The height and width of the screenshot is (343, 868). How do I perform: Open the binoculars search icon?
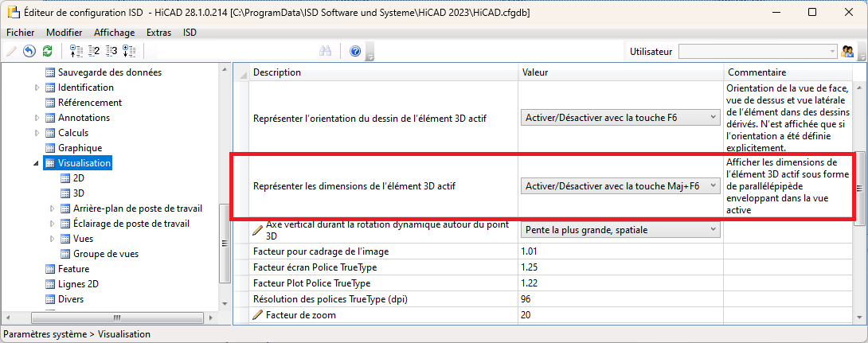(x=326, y=52)
